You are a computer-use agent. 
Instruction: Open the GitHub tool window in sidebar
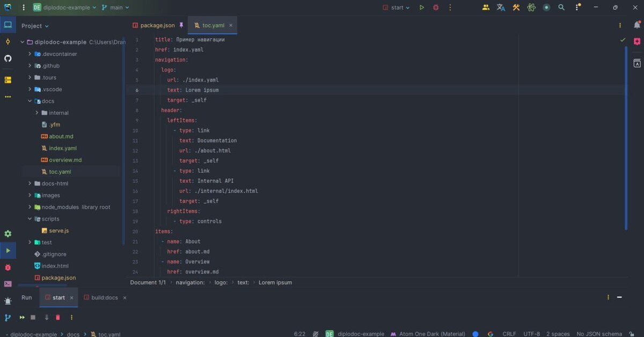[x=8, y=58]
